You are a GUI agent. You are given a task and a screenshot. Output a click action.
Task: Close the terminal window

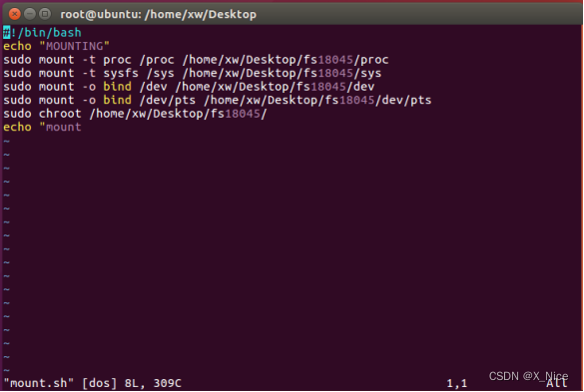coord(15,14)
